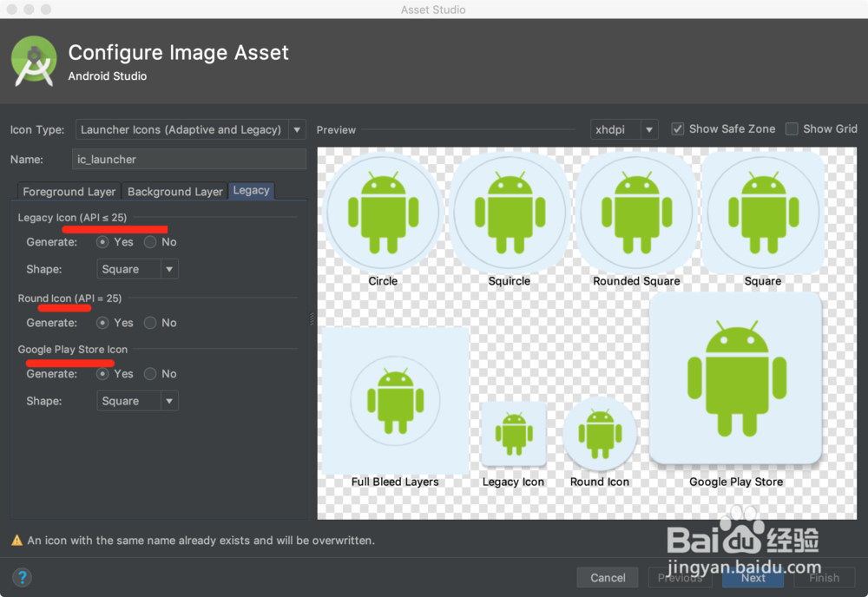The image size is (868, 597).
Task: Open the Legacy Icon Shape dropdown
Action: coord(137,270)
